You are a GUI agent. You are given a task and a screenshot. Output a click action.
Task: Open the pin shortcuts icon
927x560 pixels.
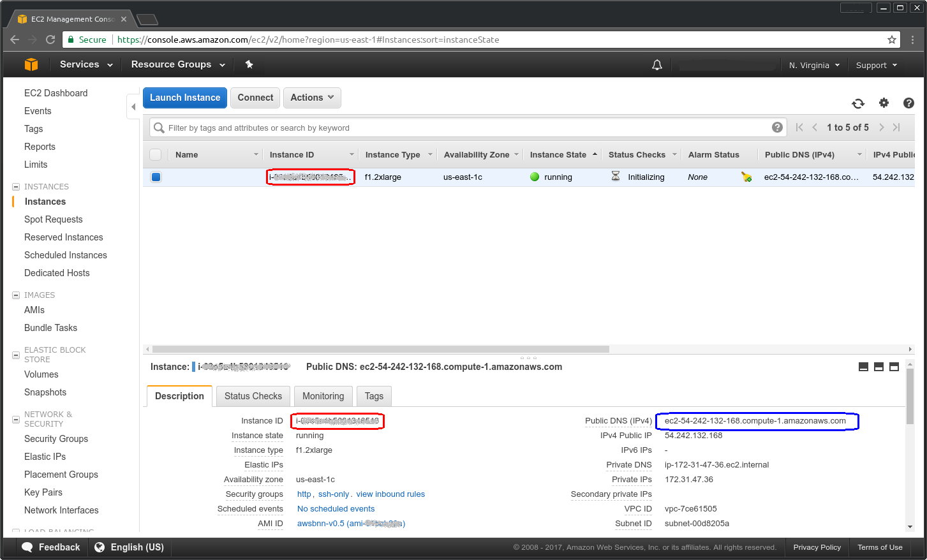pyautogui.click(x=249, y=64)
